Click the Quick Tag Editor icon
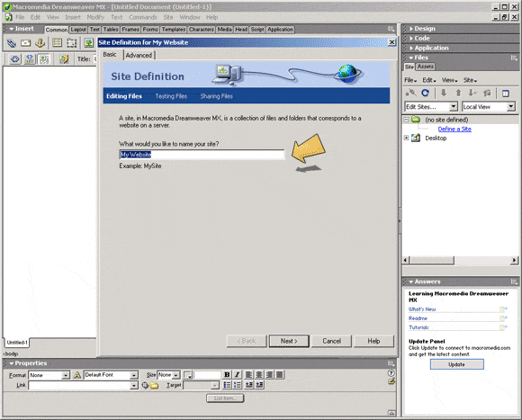Screen dimensions: 522x420 [391, 381]
